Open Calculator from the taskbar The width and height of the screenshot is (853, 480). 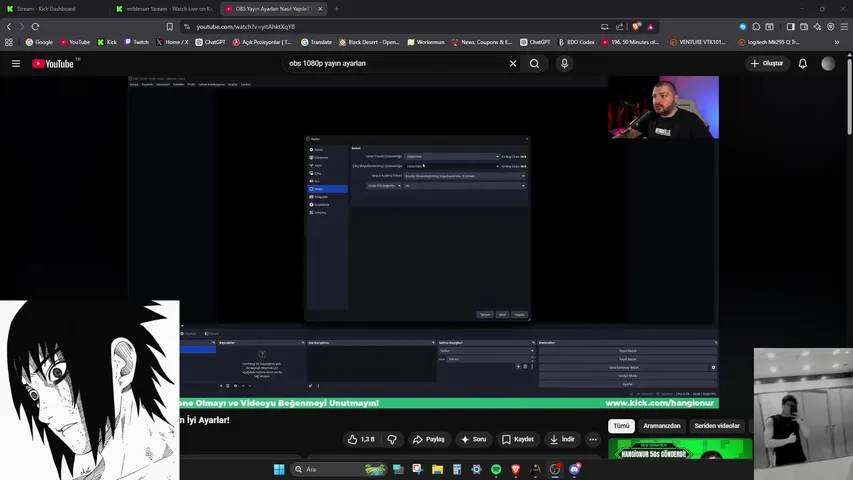(457, 469)
